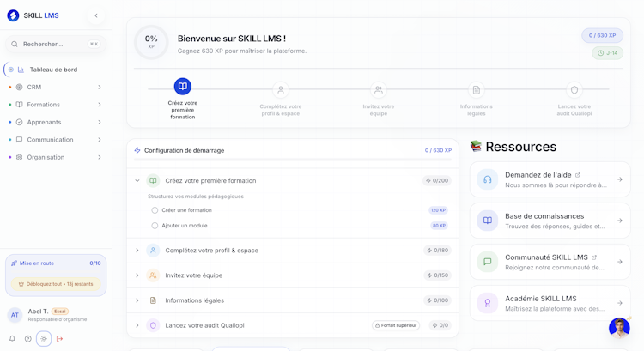Click the document step icon for Informations légales
The width and height of the screenshot is (644, 351).
click(477, 89)
